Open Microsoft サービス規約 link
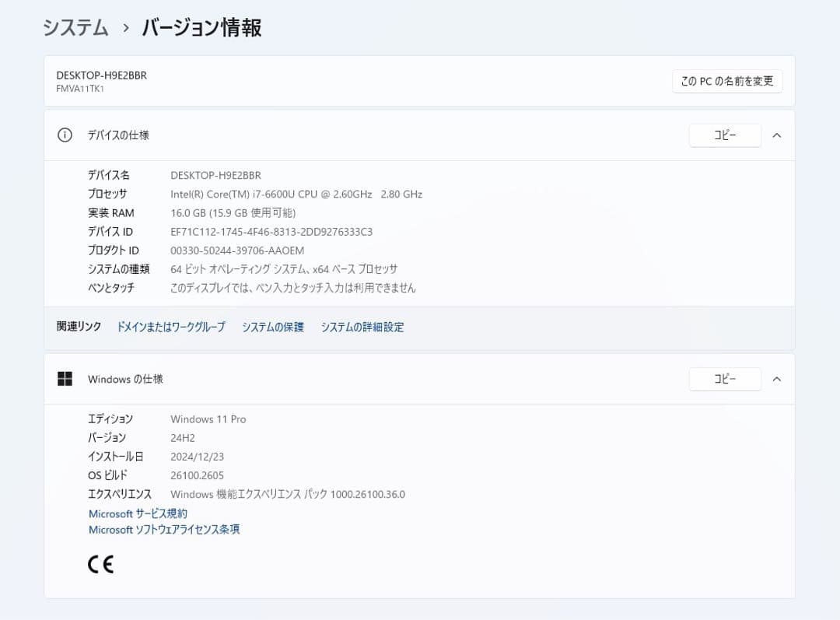Image resolution: width=840 pixels, height=620 pixels. 137,513
